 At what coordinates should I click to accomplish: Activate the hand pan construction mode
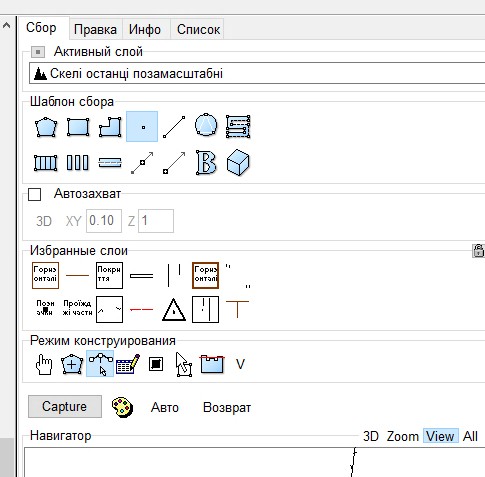pyautogui.click(x=44, y=364)
